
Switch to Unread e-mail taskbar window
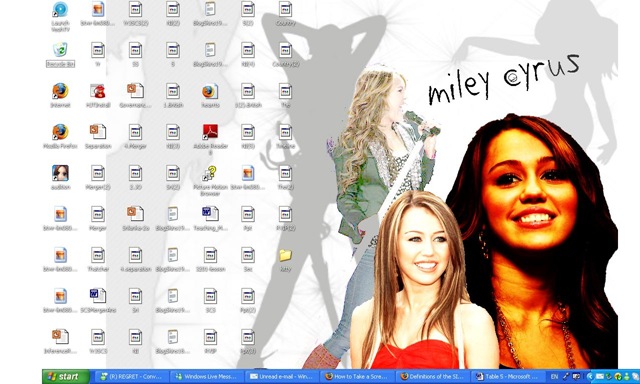[x=282, y=377]
